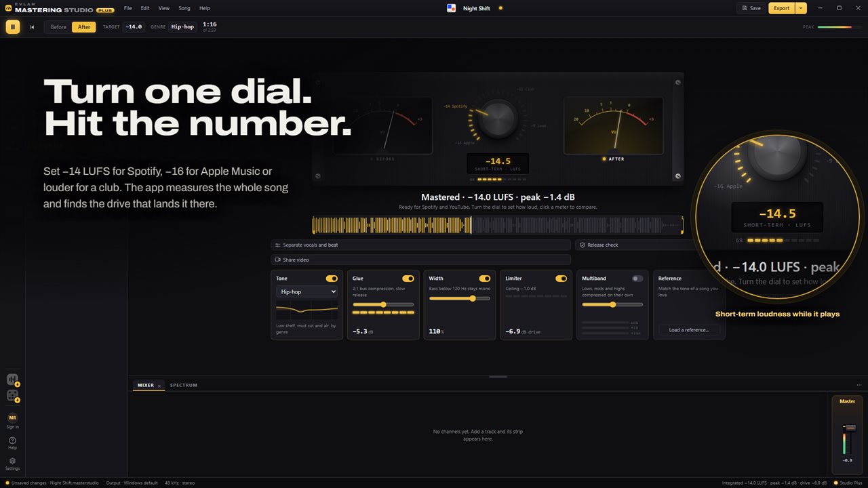868x488 pixels.
Task: Click the yellow Export button
Action: 782,8
